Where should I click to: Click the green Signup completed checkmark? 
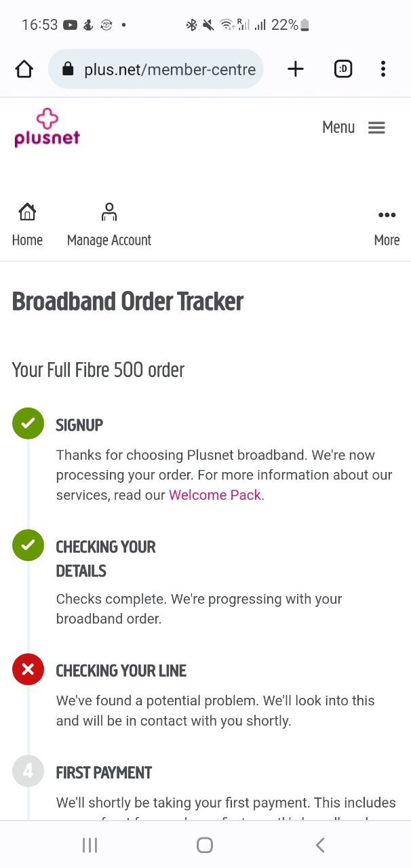[28, 424]
